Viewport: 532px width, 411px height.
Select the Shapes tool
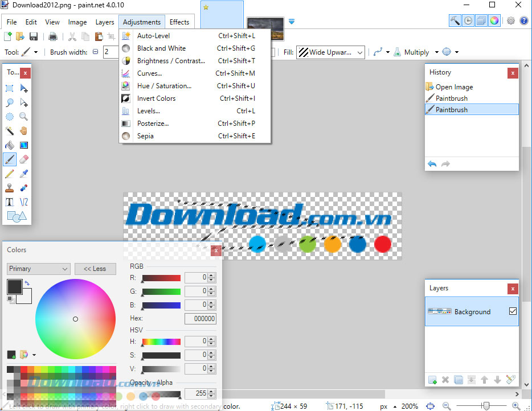point(17,216)
